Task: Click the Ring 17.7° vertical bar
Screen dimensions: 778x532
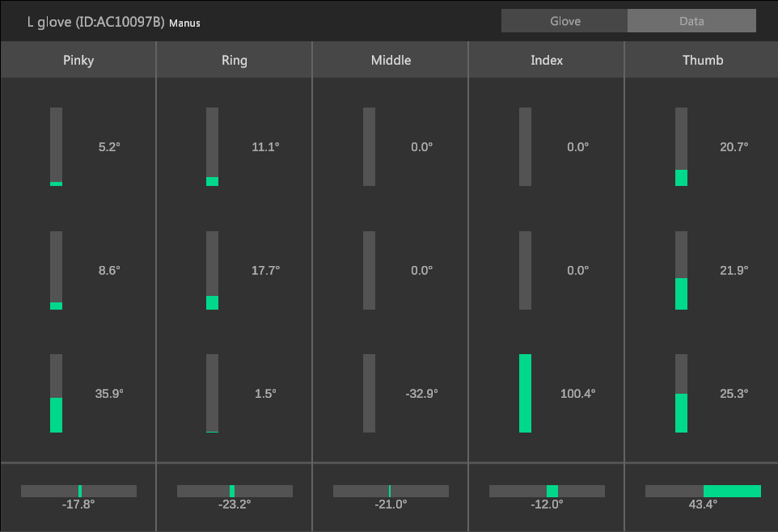Action: click(212, 270)
